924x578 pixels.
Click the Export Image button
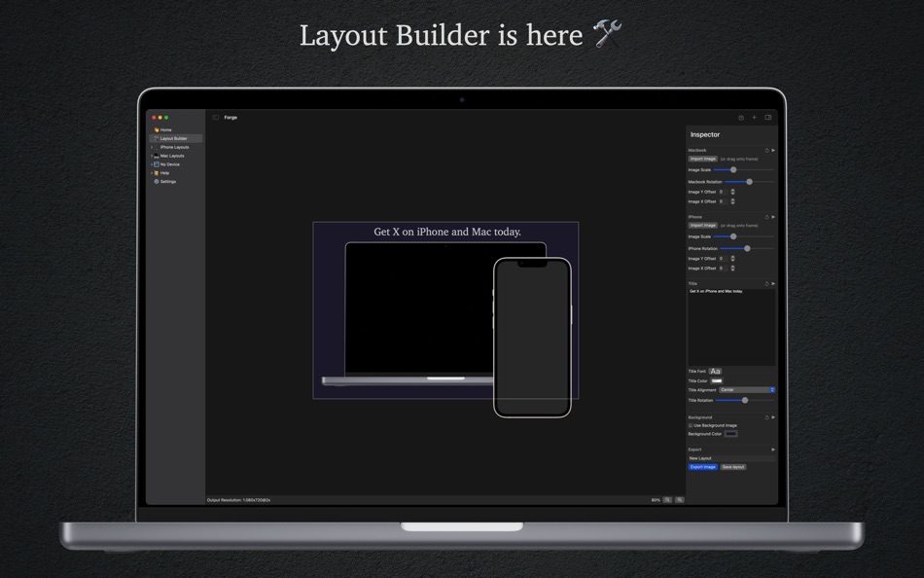point(702,467)
